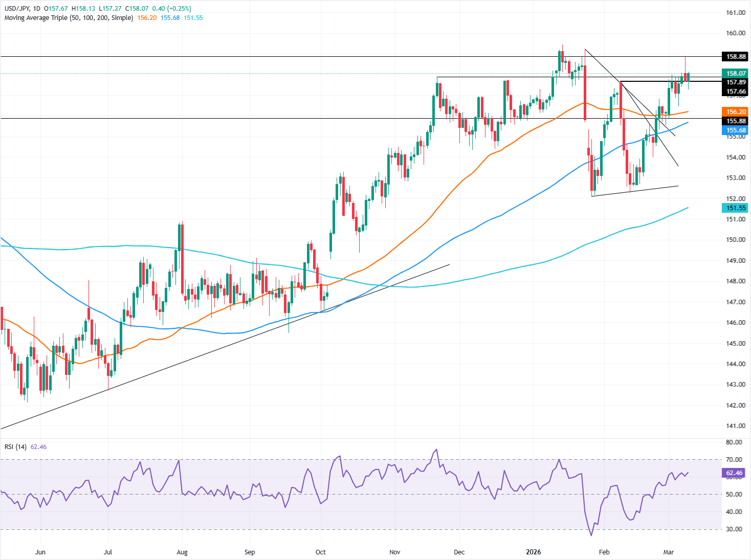Click the RSI (14) indicator label
This screenshot has width=751, height=560.
tap(16, 446)
